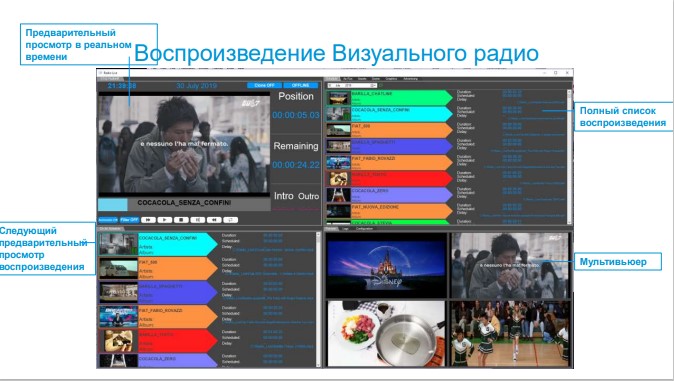Screen dimensions: 674x381
Task: Stop playback with the square stop button
Action: pyautogui.click(x=181, y=220)
